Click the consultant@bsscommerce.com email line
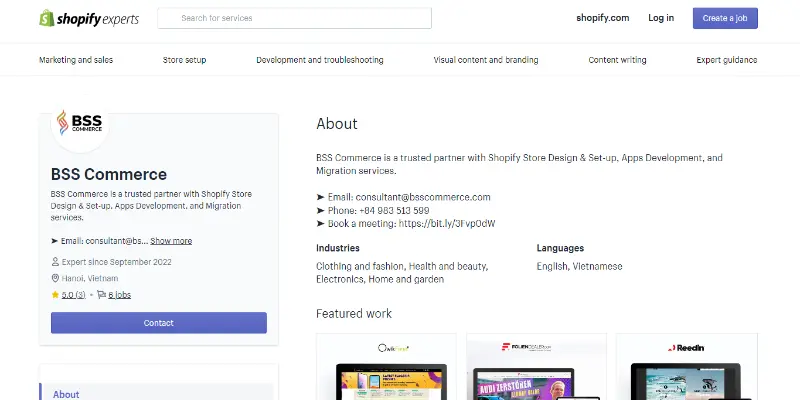 [403, 197]
